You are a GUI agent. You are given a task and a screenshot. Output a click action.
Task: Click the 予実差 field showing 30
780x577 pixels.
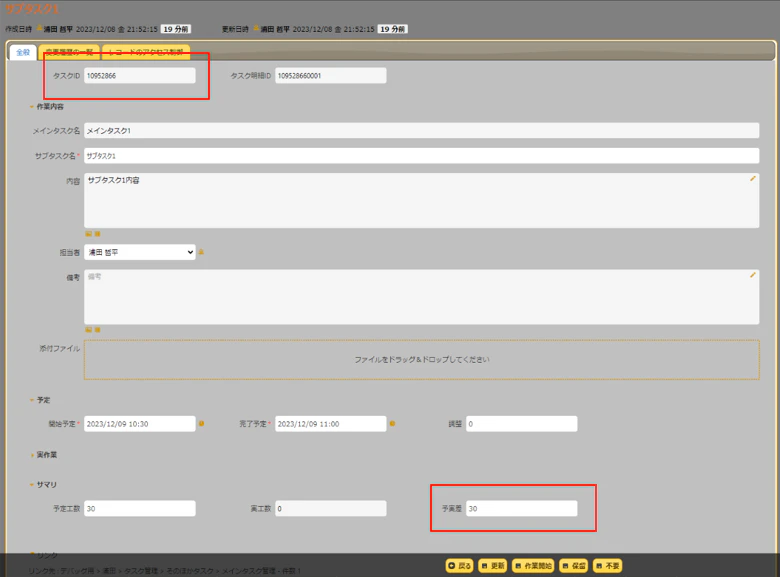pos(521,508)
